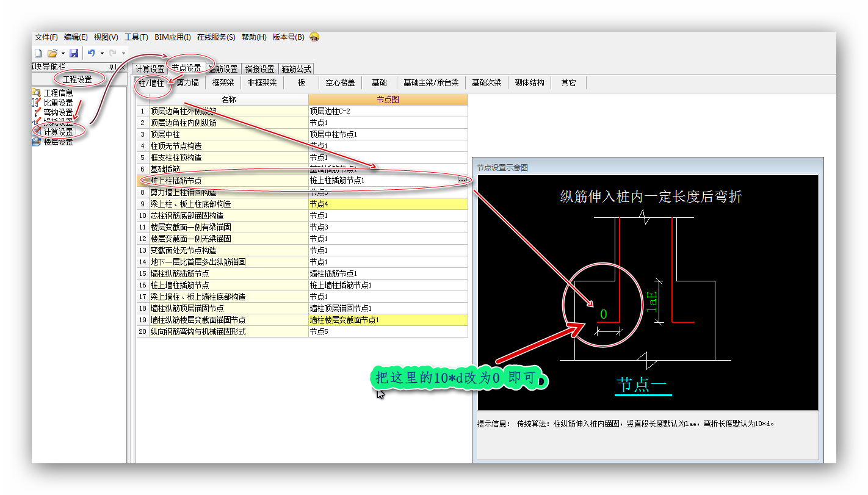Click the 节点图 column header
The width and height of the screenshot is (868, 495).
click(388, 99)
